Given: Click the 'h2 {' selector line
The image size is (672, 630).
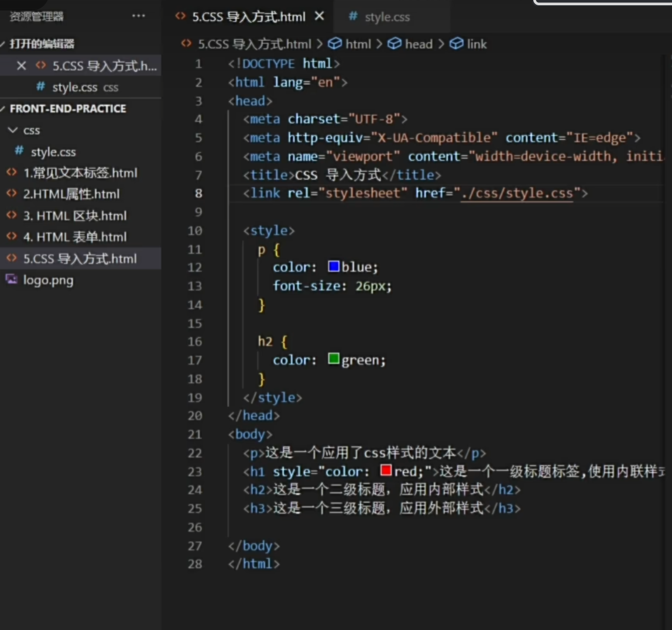Looking at the screenshot, I should 273,342.
